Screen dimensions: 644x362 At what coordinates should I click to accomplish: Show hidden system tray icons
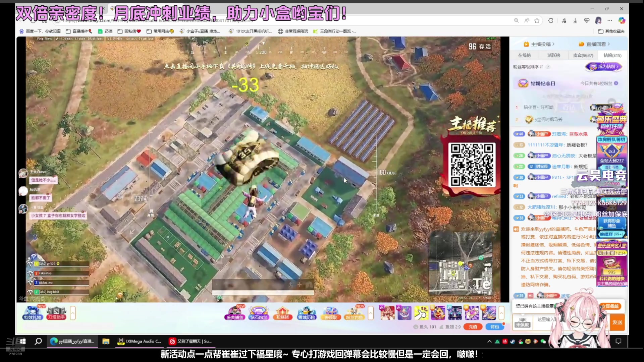coord(489,341)
